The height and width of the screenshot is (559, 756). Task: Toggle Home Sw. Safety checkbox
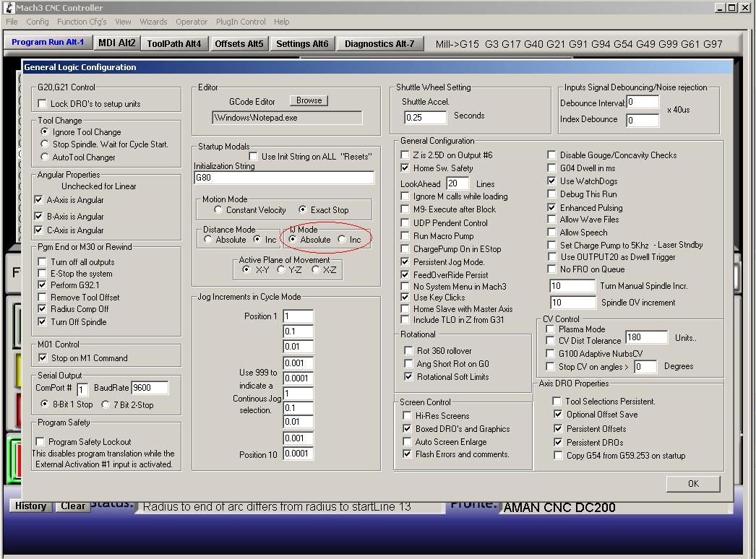(405, 168)
